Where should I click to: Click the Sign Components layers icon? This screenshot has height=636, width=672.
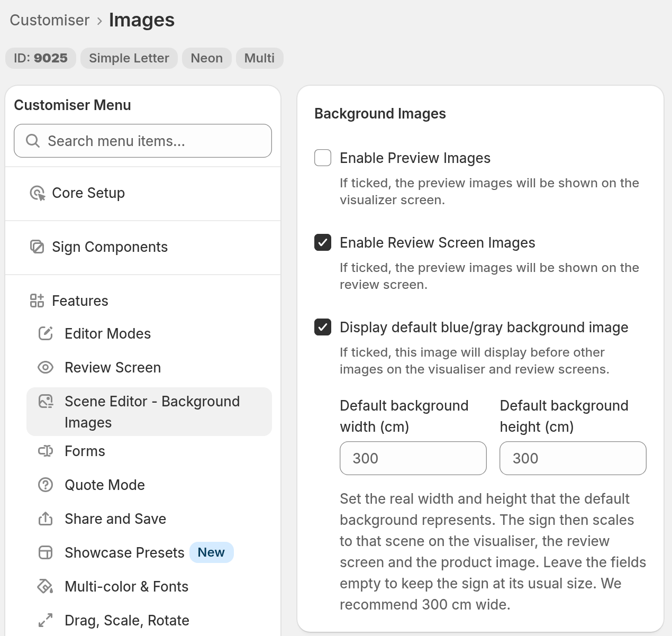[x=37, y=247]
